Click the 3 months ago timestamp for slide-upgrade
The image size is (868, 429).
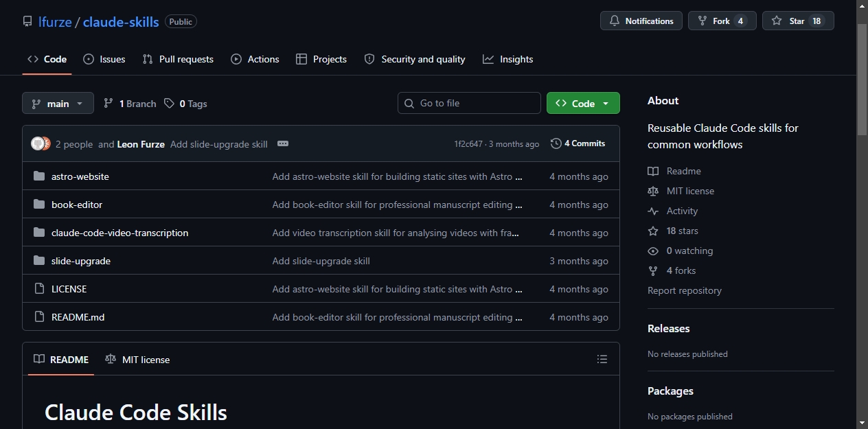click(x=579, y=261)
